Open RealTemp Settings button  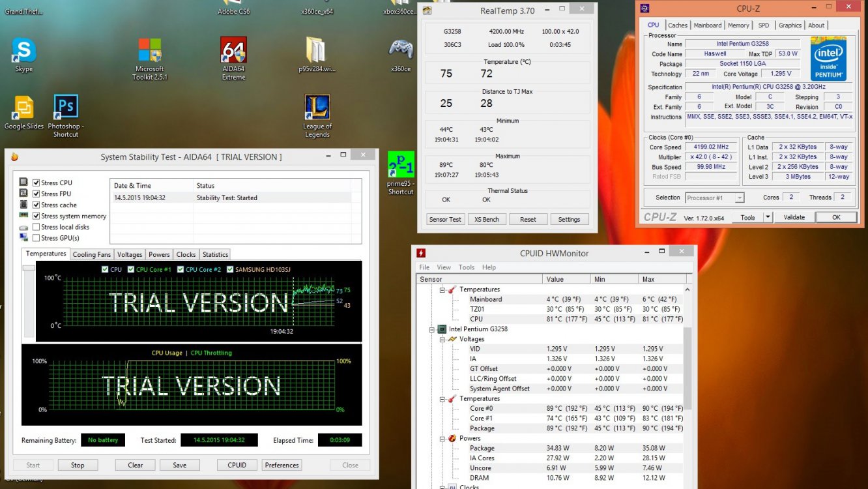click(569, 219)
